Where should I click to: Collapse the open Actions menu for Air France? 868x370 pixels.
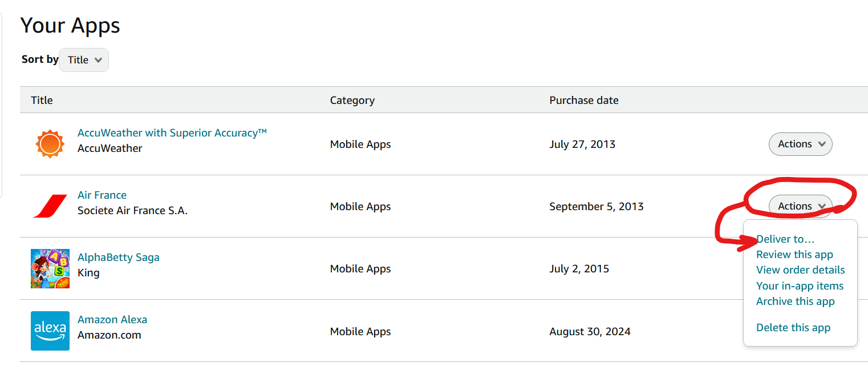tap(800, 206)
